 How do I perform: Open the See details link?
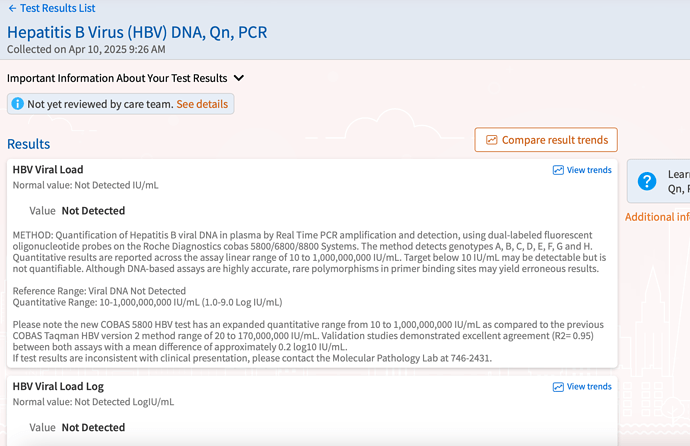(x=202, y=104)
